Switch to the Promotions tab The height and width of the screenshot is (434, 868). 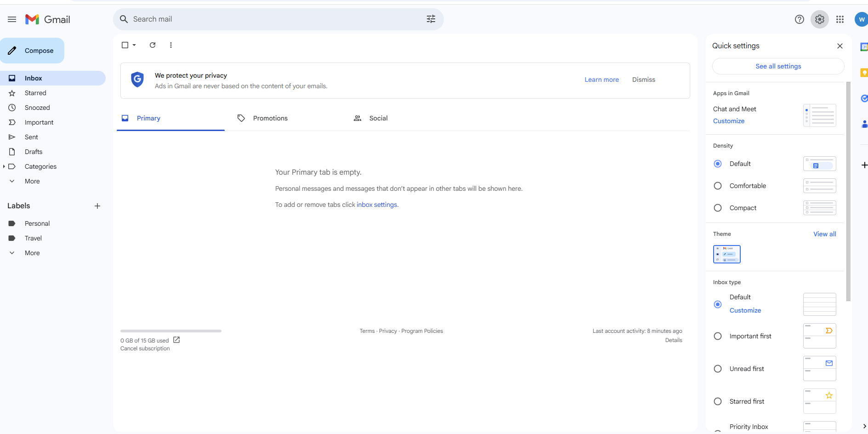(270, 118)
